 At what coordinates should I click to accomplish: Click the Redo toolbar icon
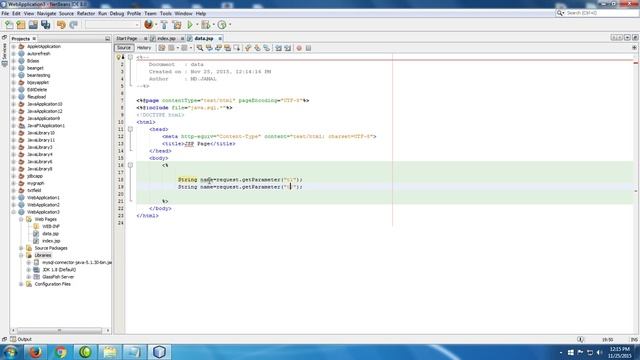point(73,25)
